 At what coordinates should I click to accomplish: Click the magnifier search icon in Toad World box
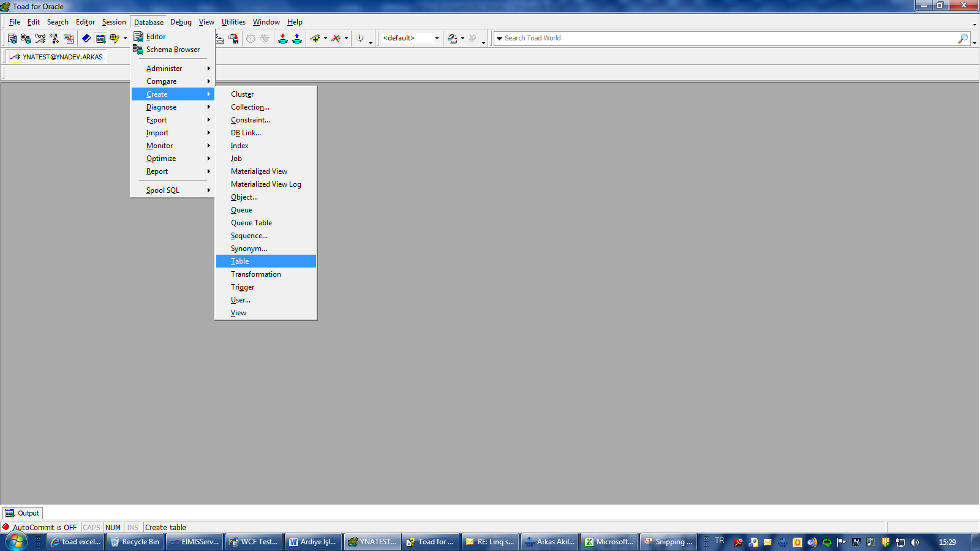(963, 38)
